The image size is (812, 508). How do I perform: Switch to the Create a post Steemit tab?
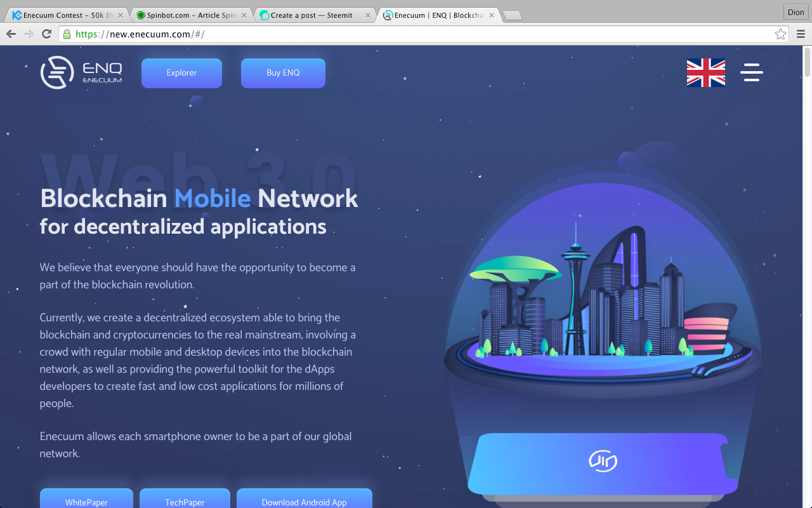pyautogui.click(x=315, y=15)
